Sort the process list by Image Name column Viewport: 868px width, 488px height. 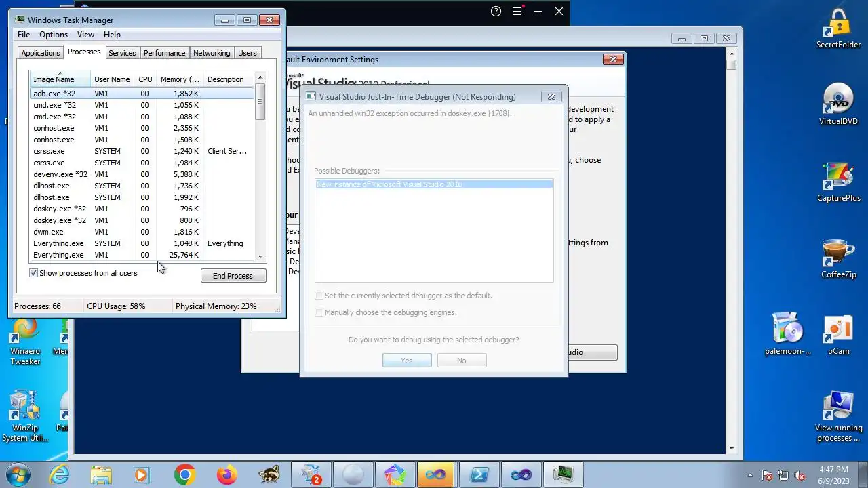tap(60, 79)
